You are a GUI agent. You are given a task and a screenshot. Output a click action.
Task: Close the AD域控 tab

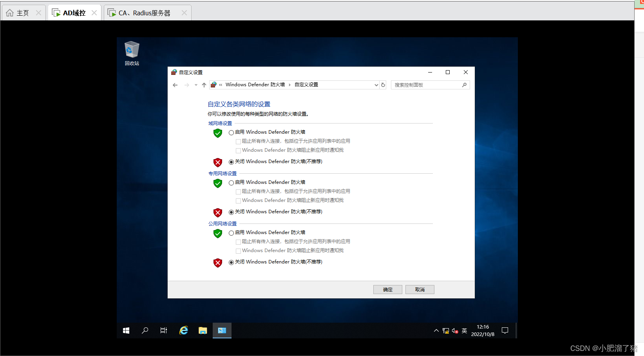click(x=94, y=13)
